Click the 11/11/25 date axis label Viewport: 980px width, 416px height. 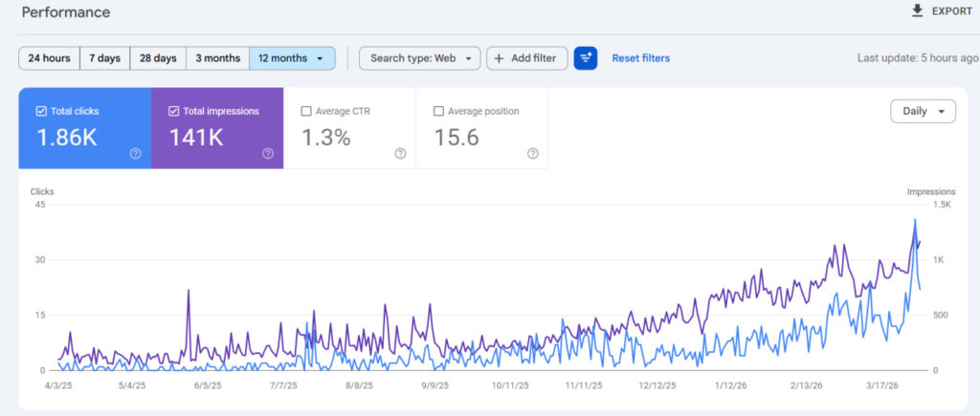(583, 386)
